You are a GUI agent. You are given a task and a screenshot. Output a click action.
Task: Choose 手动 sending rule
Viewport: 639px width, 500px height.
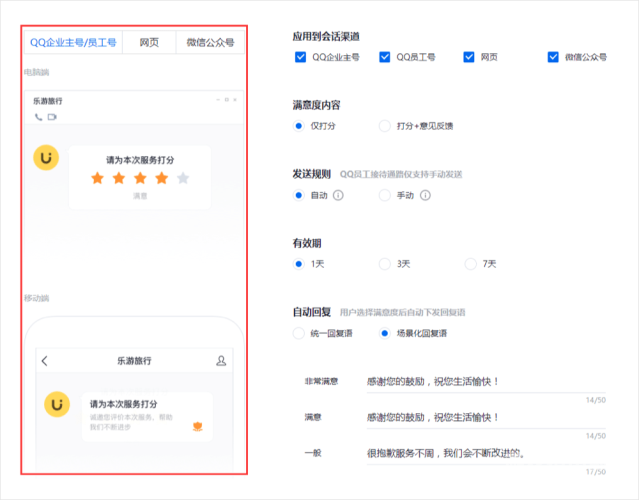[384, 195]
